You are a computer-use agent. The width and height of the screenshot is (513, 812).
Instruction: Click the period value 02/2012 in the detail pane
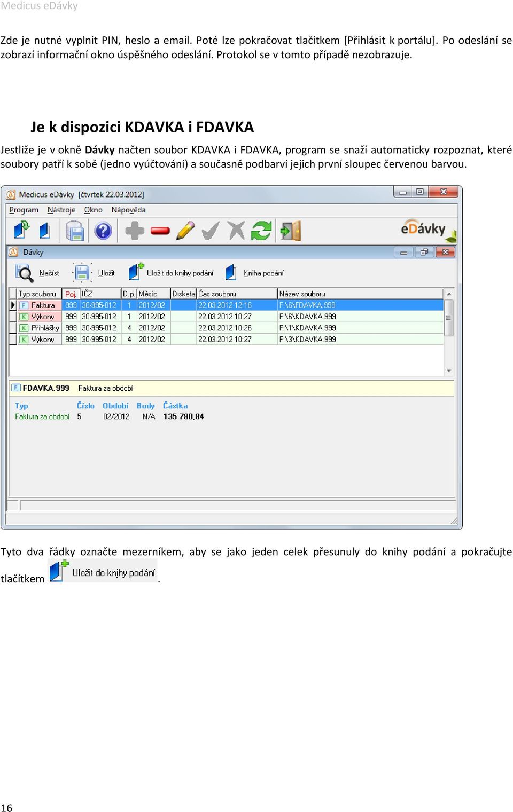click(x=116, y=416)
